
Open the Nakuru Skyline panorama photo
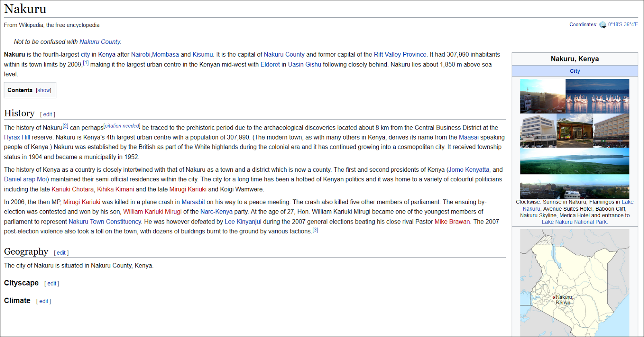point(574,187)
